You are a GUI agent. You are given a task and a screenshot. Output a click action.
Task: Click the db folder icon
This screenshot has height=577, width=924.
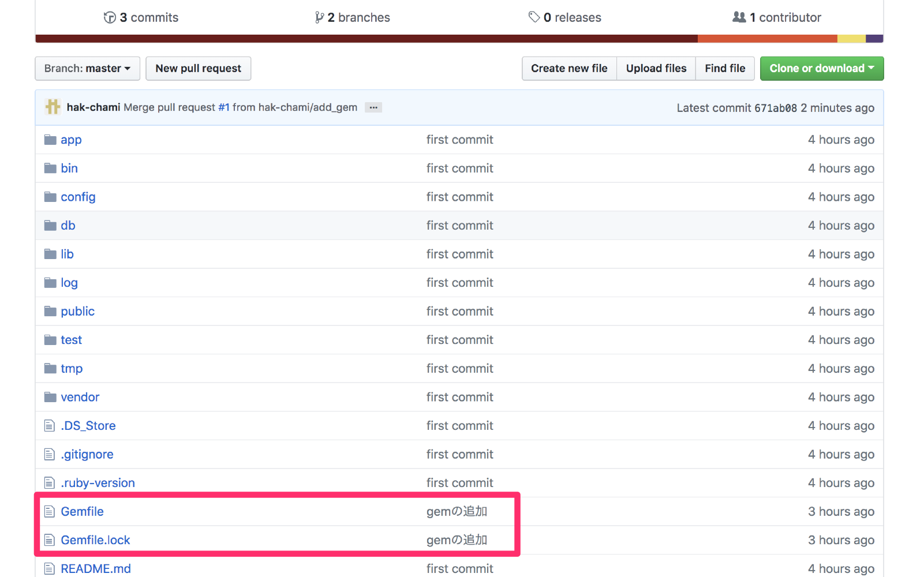[x=50, y=226]
